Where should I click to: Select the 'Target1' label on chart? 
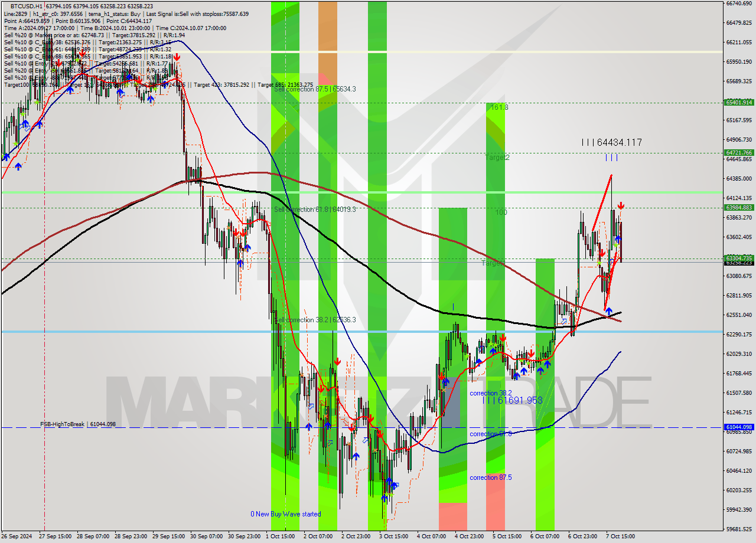tap(493, 263)
